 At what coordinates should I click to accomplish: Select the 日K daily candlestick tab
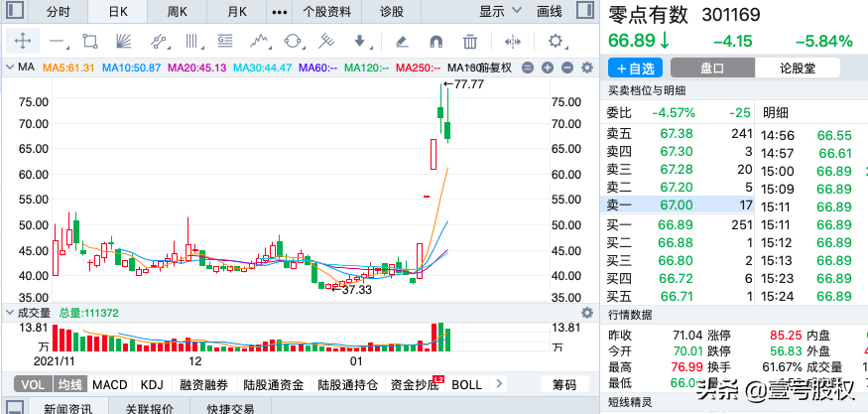(118, 11)
